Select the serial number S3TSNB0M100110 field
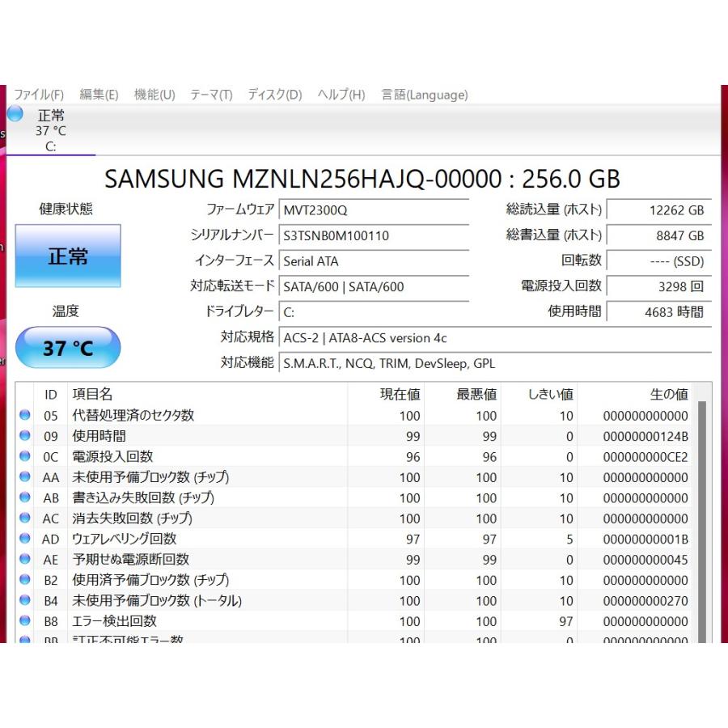This screenshot has height=728, width=728. point(375,235)
